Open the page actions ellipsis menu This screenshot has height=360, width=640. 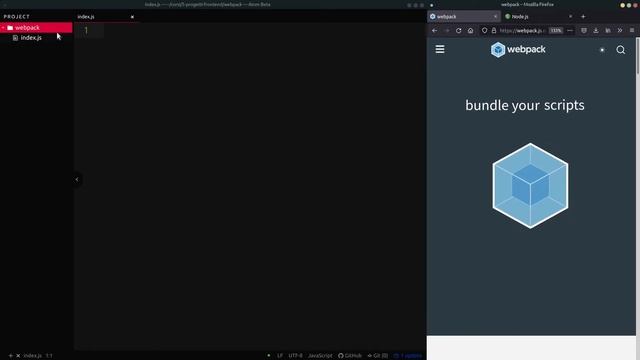[570, 31]
